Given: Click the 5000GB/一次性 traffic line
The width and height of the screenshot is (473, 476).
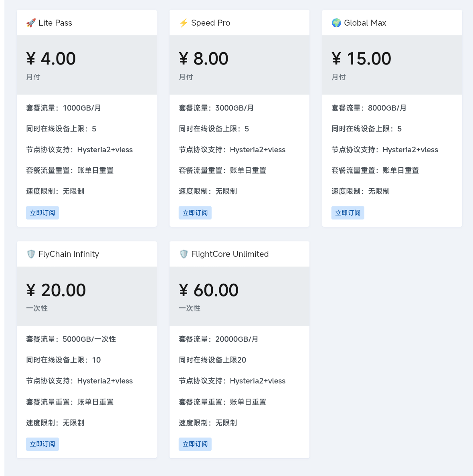Looking at the screenshot, I should tap(71, 339).
